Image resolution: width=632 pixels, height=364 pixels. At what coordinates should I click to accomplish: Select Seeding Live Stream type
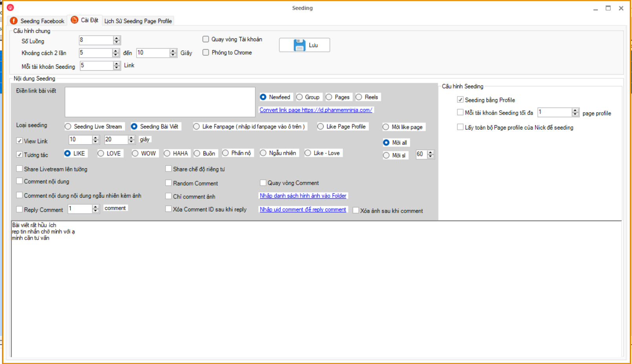[x=68, y=126]
